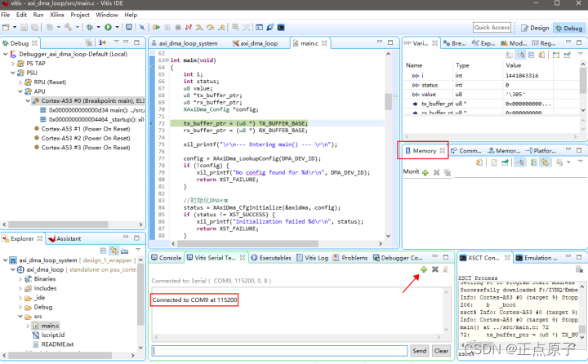Click the Skip All Breakpoints icon
This screenshot has height=364, width=588.
(x=142, y=28)
